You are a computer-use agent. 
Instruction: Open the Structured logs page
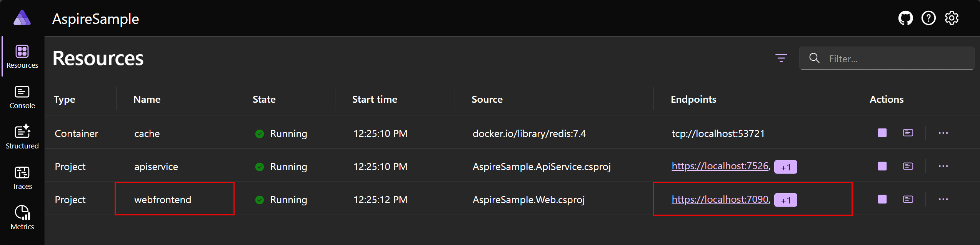pos(22,137)
